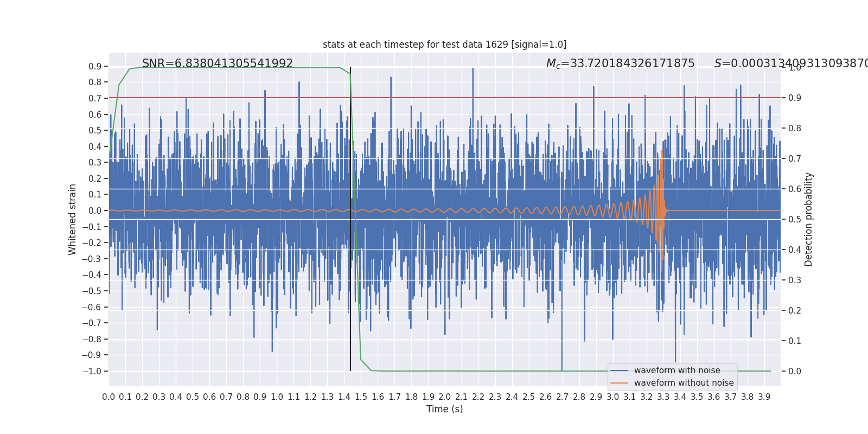Select time axis tick 2.3

click(495, 397)
